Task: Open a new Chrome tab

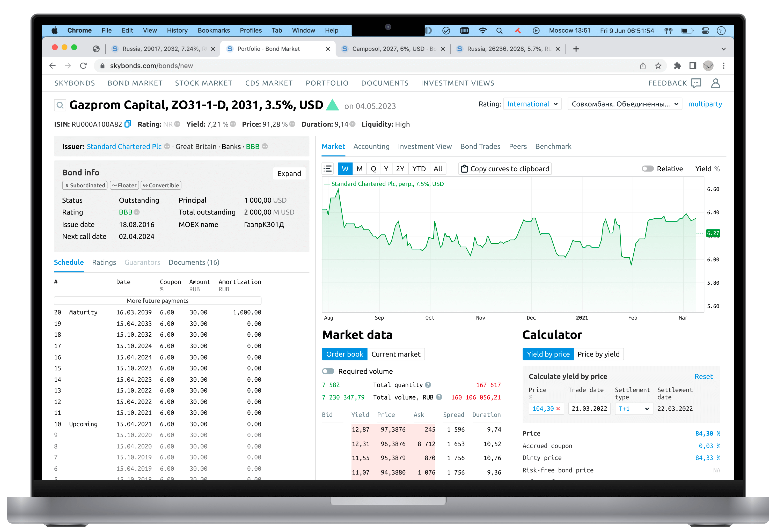Action: point(576,49)
